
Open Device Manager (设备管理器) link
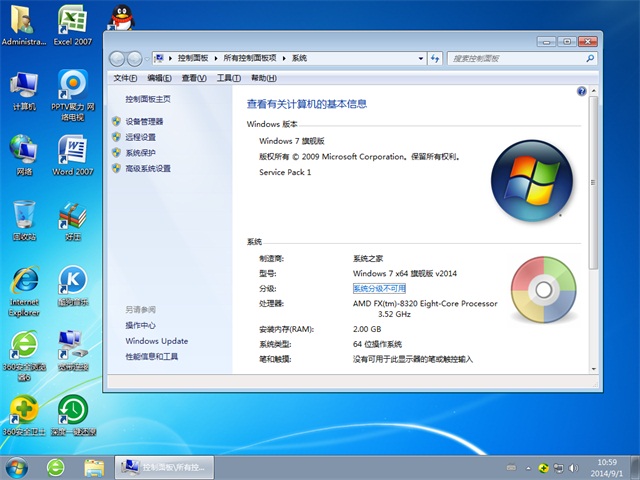click(x=144, y=121)
